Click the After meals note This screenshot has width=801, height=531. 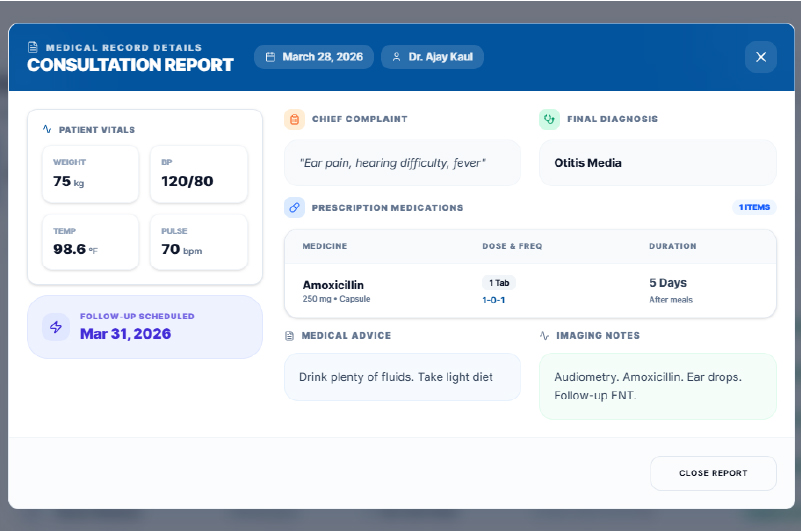coord(671,300)
